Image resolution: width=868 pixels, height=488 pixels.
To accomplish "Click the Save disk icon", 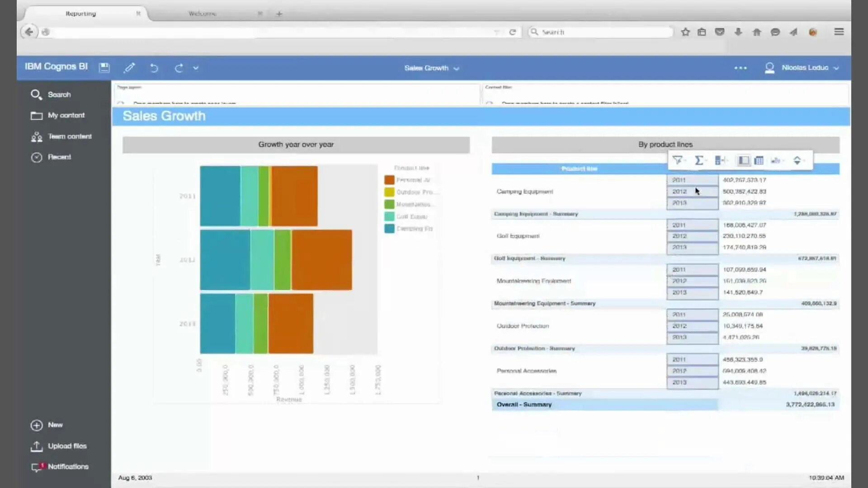I will click(x=104, y=68).
